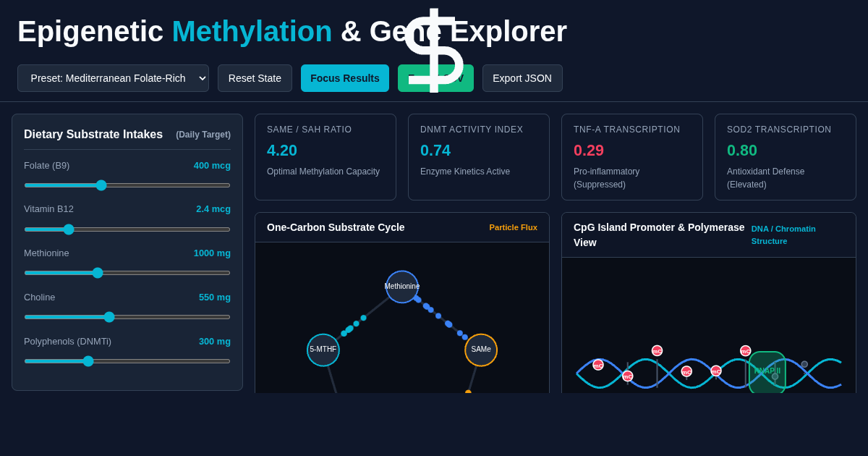This screenshot has height=456, width=868.
Task: Click the 'Particle Flux' label
Action: click(x=514, y=227)
